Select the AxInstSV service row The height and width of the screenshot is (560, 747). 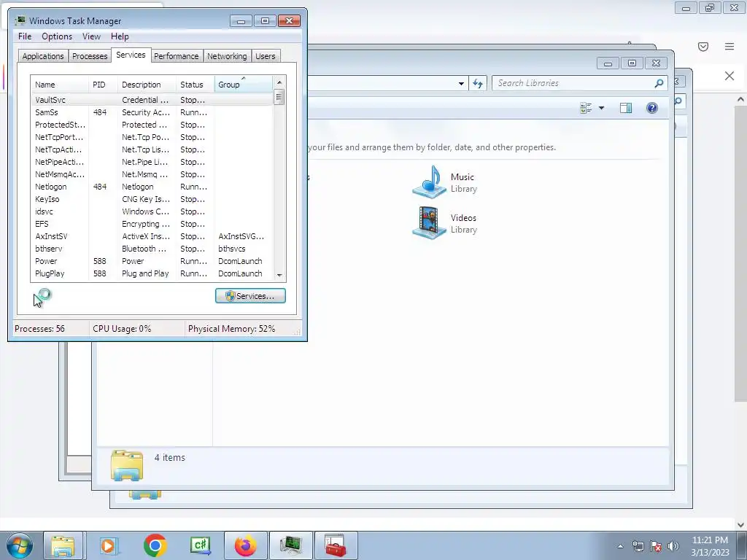pos(152,236)
